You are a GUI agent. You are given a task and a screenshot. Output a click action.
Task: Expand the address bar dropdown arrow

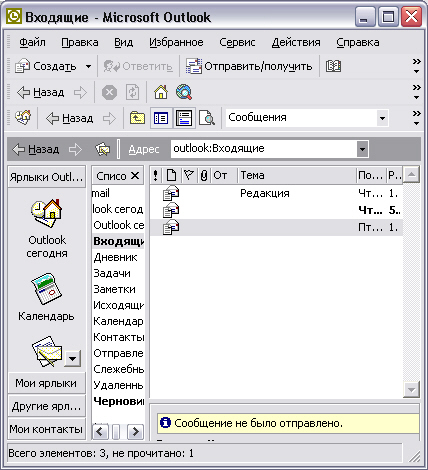[362, 149]
